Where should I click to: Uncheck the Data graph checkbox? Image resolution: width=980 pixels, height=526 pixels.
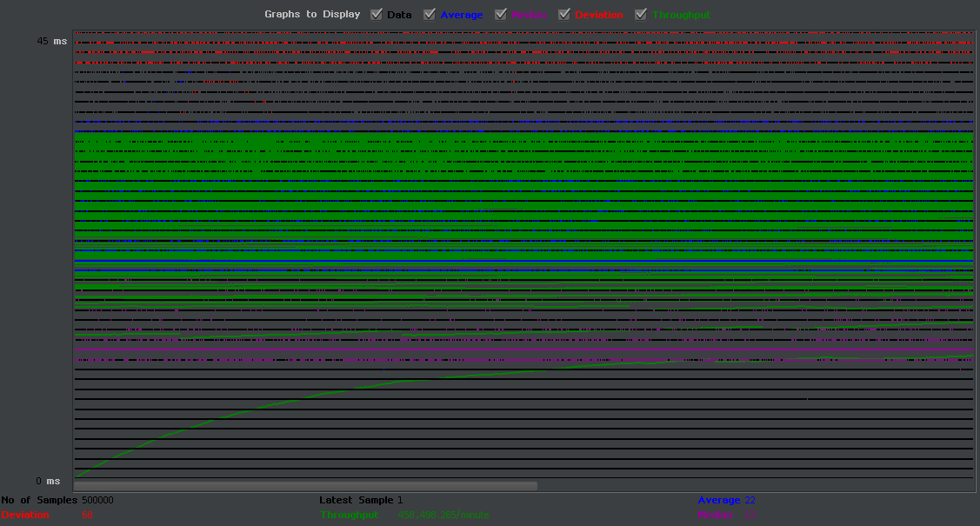377,15
